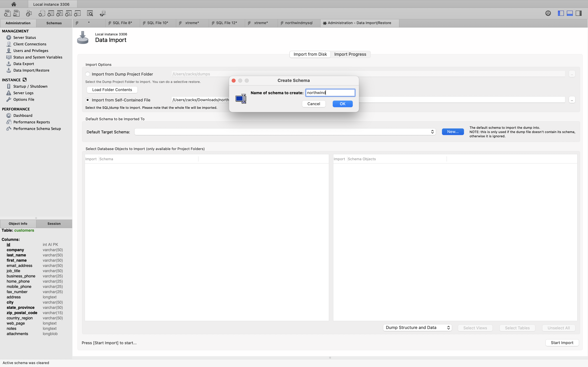The image size is (588, 367).
Task: Switch to the Schemas sidebar tab
Action: pyautogui.click(x=54, y=23)
